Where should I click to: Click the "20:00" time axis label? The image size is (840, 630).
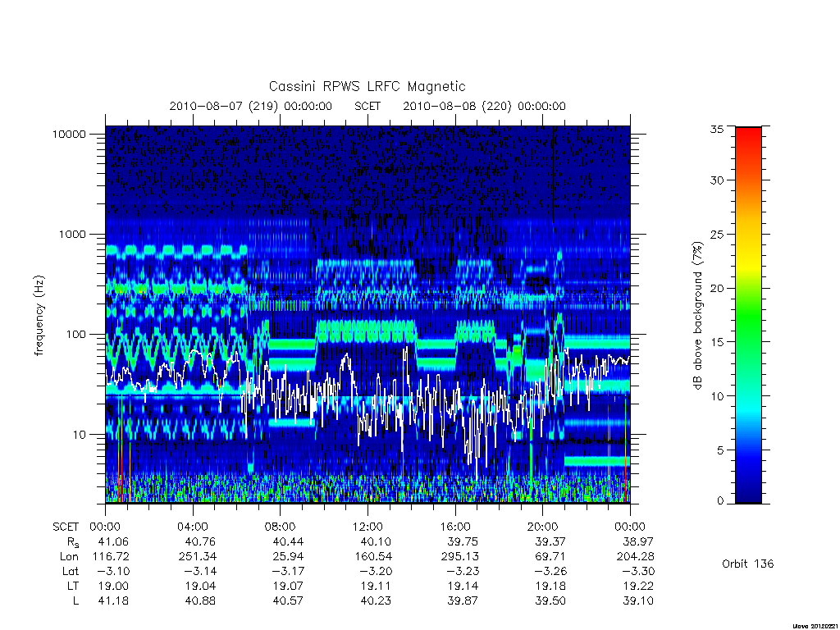coord(543,527)
